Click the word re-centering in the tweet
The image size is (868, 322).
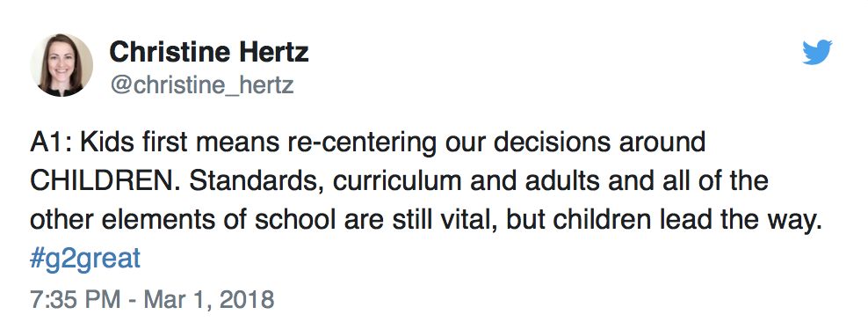362,143
